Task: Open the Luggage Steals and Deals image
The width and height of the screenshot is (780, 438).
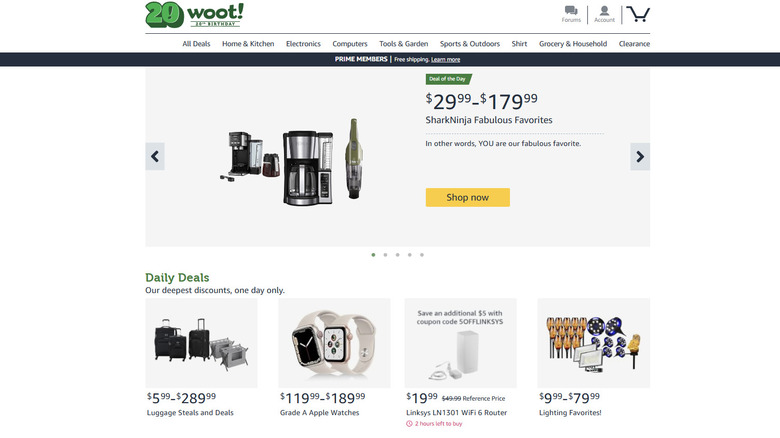Action: [x=201, y=343]
